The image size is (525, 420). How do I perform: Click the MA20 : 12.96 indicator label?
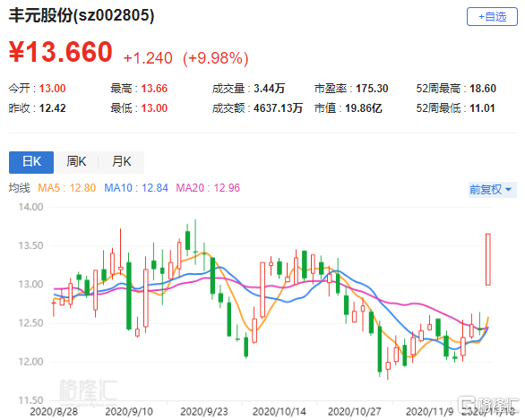click(x=208, y=188)
